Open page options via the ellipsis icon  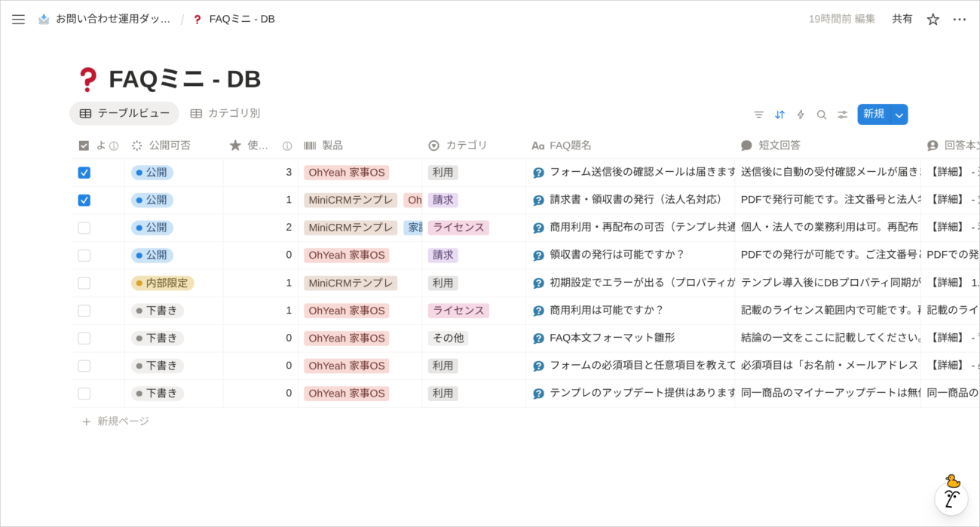tap(960, 19)
